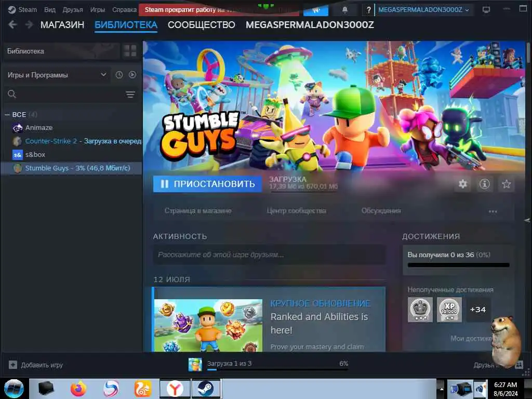Click the king crown achievement icon
532x399 pixels.
pyautogui.click(x=420, y=310)
